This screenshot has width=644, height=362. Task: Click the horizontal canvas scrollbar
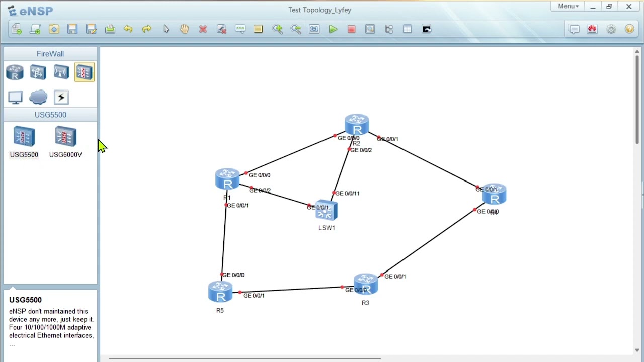tap(245, 358)
